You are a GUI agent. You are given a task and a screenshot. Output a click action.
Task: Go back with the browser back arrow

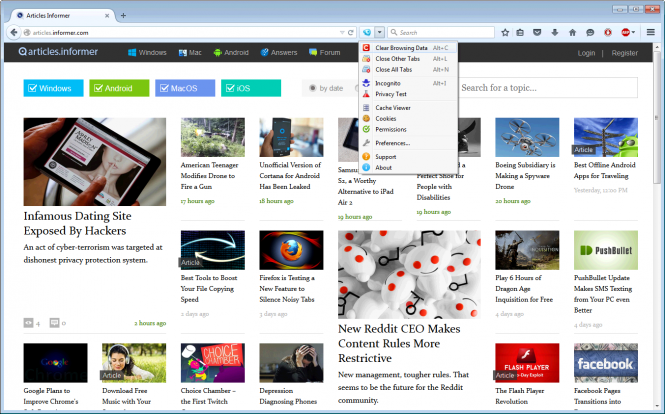[x=14, y=32]
